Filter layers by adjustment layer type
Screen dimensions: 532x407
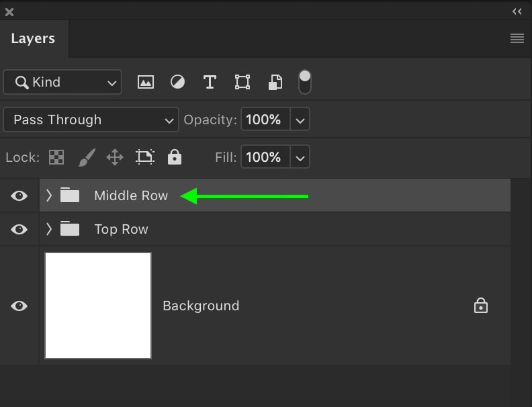[177, 82]
